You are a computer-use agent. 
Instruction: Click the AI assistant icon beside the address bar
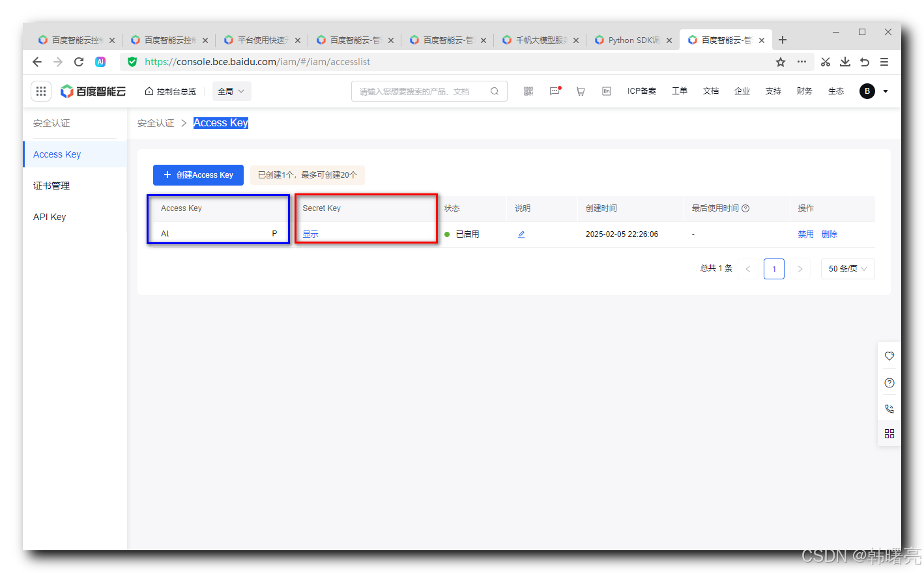(100, 62)
